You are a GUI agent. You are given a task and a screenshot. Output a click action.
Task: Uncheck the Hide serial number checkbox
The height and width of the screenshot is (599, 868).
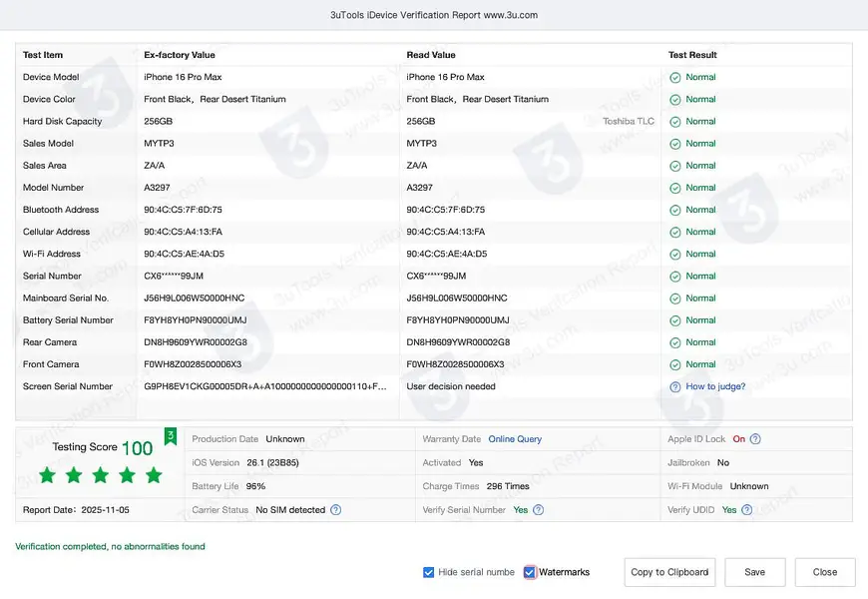pos(429,572)
